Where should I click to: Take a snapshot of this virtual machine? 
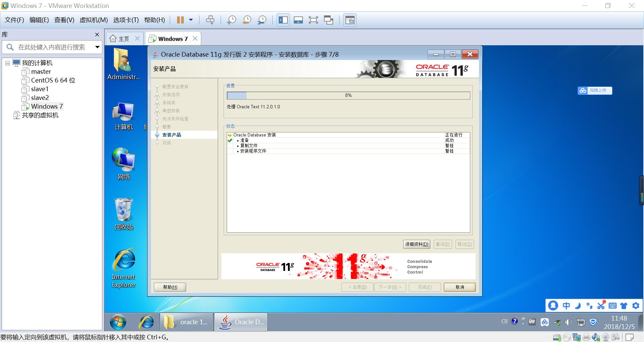[231, 20]
